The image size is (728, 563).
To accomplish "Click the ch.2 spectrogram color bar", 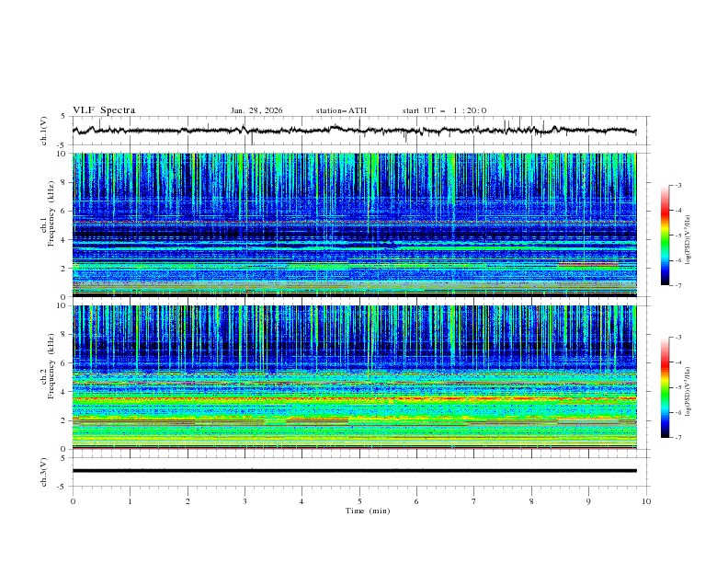I will (665, 387).
